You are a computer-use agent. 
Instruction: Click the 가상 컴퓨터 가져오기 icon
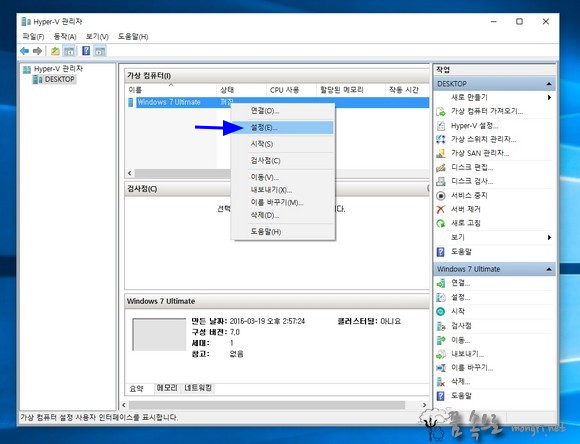click(441, 111)
